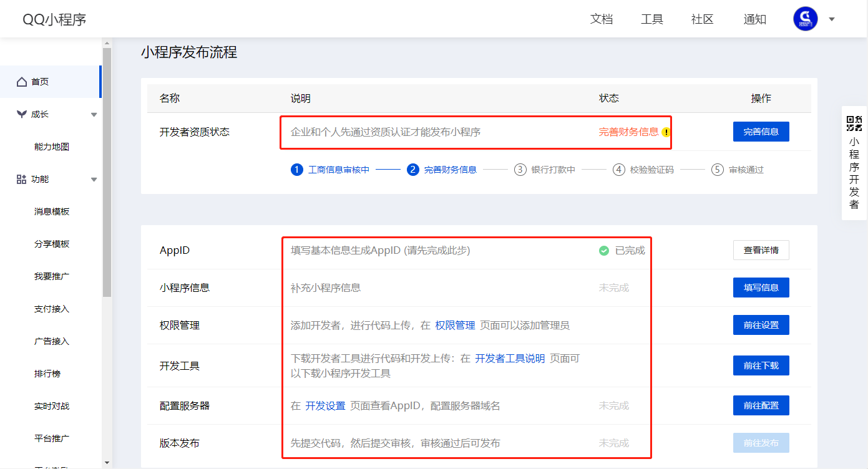Viewport: 868px width, 469px height.
Task: Click the AppID row name
Action: coord(175,251)
